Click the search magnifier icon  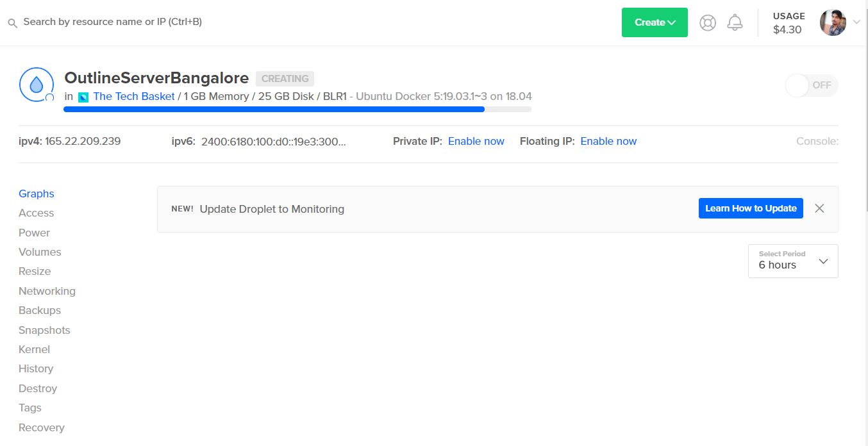tap(12, 23)
